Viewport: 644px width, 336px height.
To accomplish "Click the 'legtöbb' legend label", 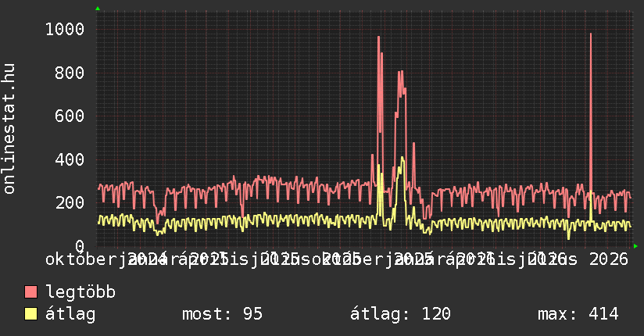I will pyautogui.click(x=80, y=291).
